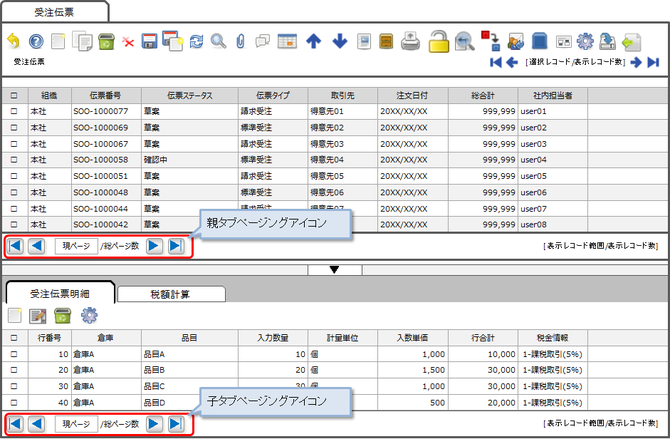This screenshot has height=439, width=670.
Task: Click the 確認中 status cell
Action: 190,160
